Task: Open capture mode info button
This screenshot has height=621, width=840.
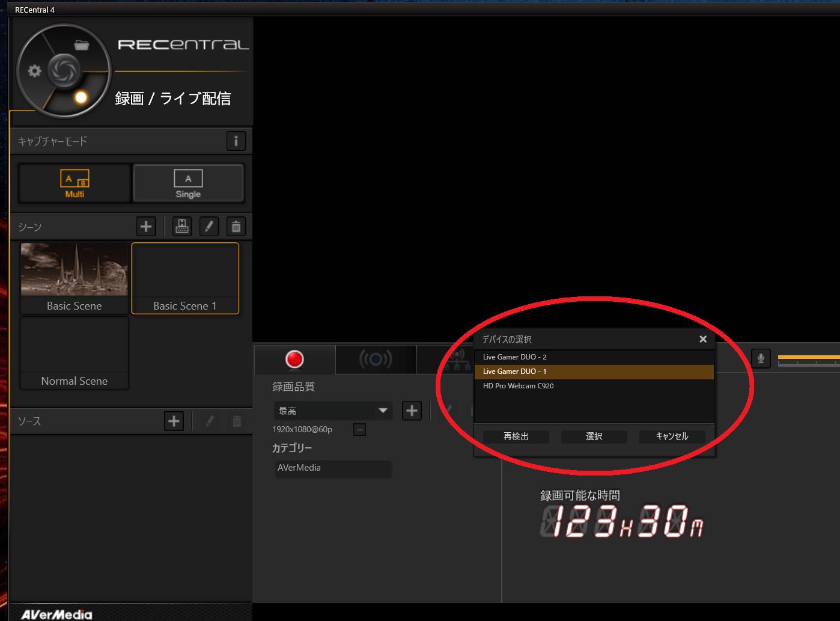Action: (x=236, y=141)
